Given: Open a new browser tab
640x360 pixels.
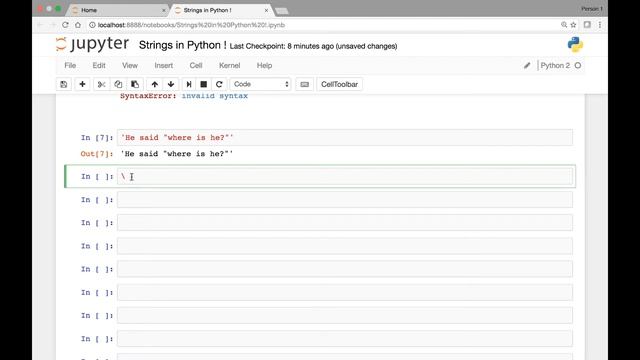Looking at the screenshot, I should pos(282,11).
